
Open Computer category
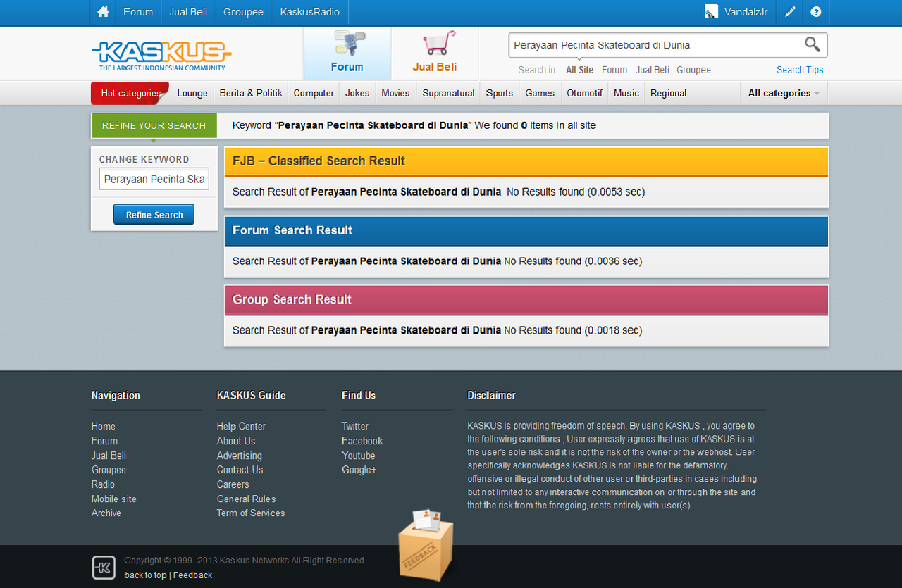pos(314,93)
